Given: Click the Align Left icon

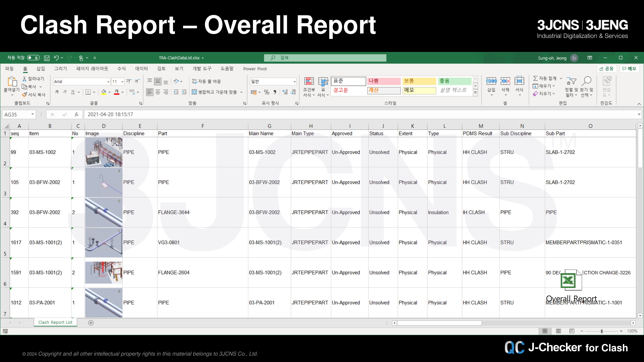Looking at the screenshot, I should coord(149,92).
